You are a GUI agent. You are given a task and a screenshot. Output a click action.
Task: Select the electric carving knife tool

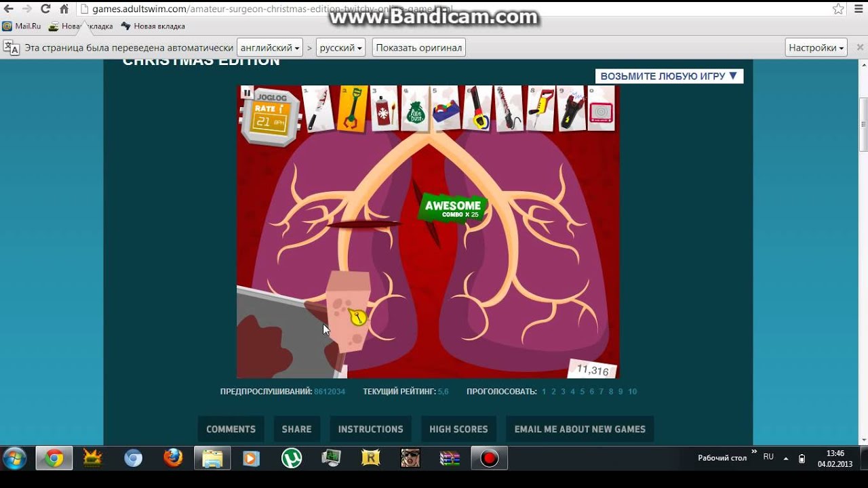509,108
